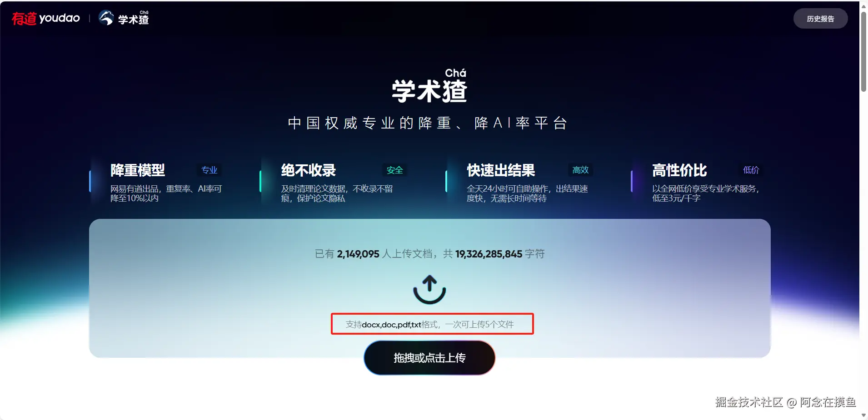Click the 低价 tag badge
Image resolution: width=868 pixels, height=420 pixels.
click(x=751, y=170)
